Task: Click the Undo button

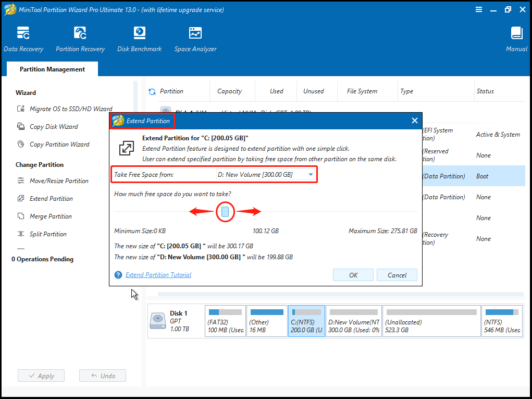Action: (x=103, y=376)
